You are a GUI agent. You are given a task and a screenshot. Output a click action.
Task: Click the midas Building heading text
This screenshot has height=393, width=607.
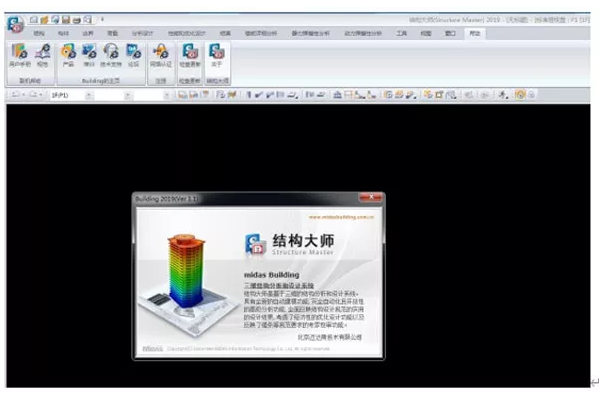[x=271, y=275]
